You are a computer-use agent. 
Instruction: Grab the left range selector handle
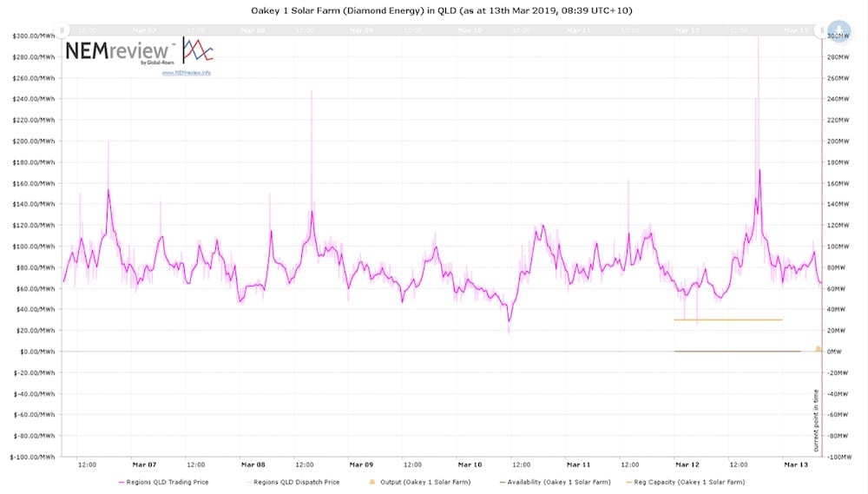pos(62,30)
